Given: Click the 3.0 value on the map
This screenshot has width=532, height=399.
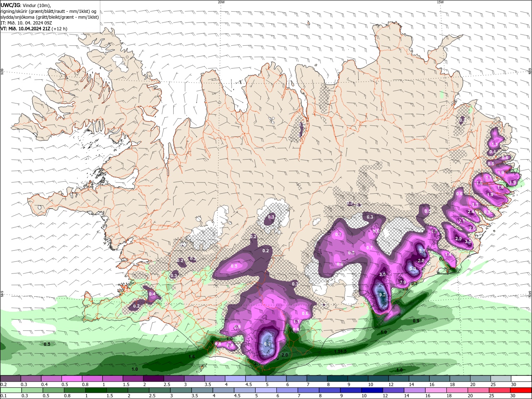Looking at the screenshot, I should pyautogui.click(x=383, y=274).
